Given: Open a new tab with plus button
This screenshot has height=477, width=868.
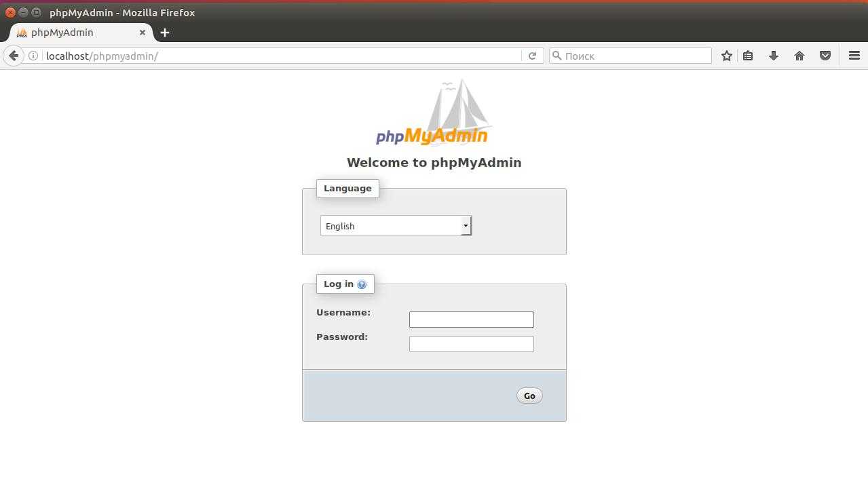Looking at the screenshot, I should 165,33.
